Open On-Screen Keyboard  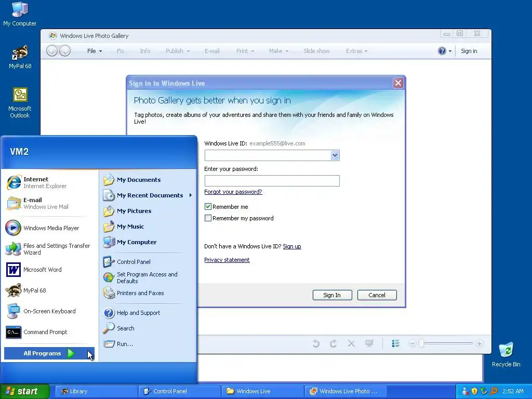tap(41, 311)
